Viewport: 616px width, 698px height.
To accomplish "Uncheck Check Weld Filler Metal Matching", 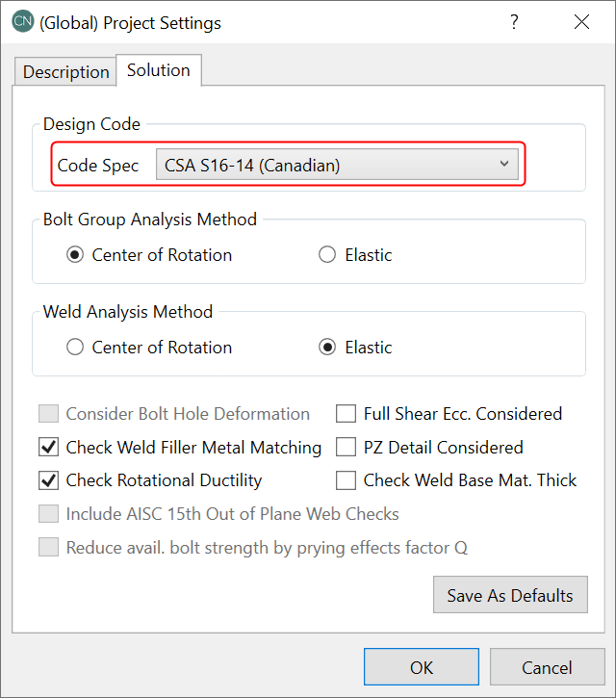I will (48, 448).
